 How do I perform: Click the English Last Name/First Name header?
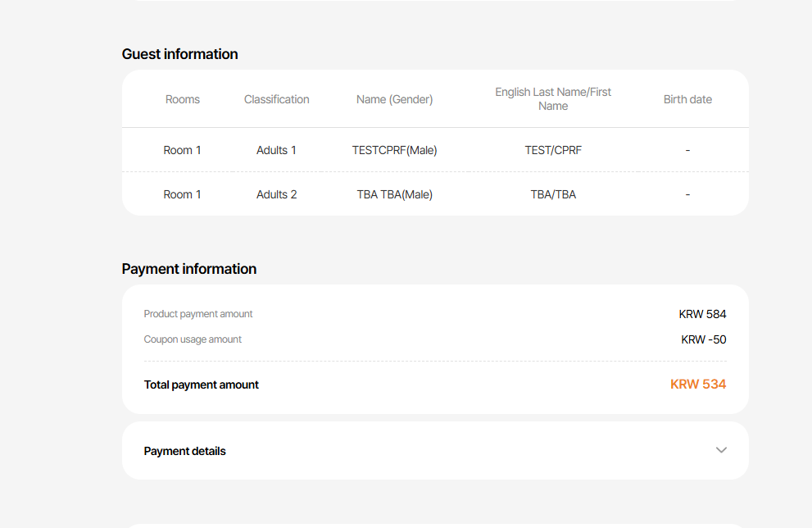coord(553,99)
